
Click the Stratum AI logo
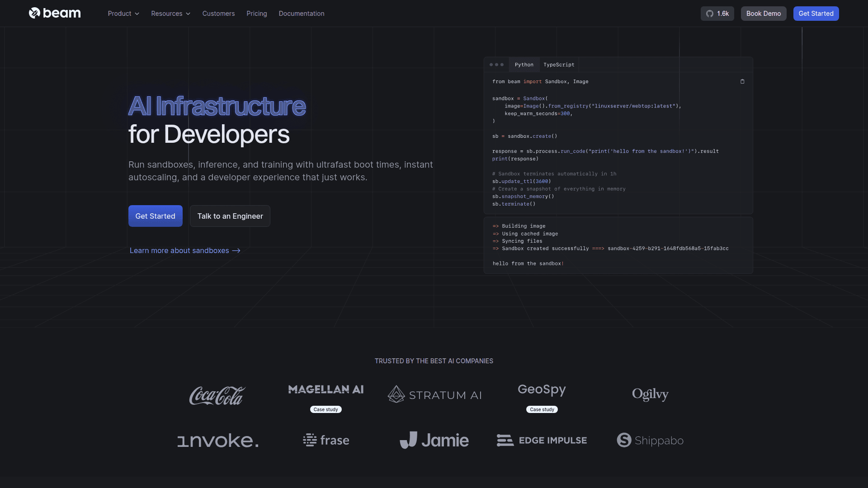434,395
